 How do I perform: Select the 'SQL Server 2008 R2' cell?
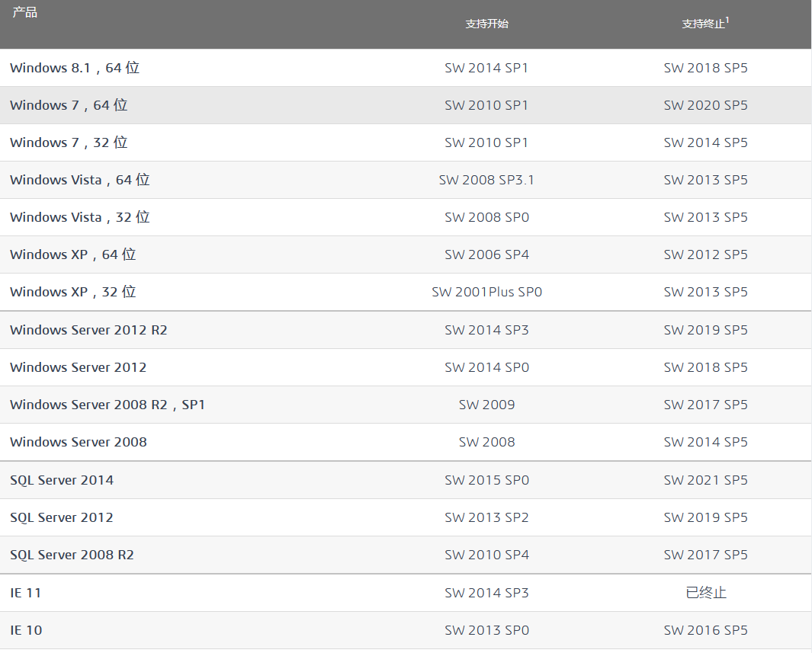tap(72, 554)
